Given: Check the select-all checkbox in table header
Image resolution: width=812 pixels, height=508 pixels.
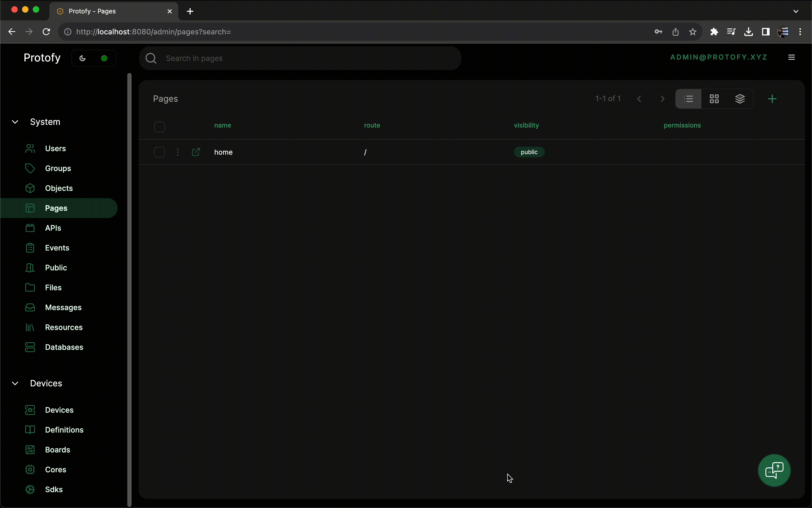Looking at the screenshot, I should [159, 127].
